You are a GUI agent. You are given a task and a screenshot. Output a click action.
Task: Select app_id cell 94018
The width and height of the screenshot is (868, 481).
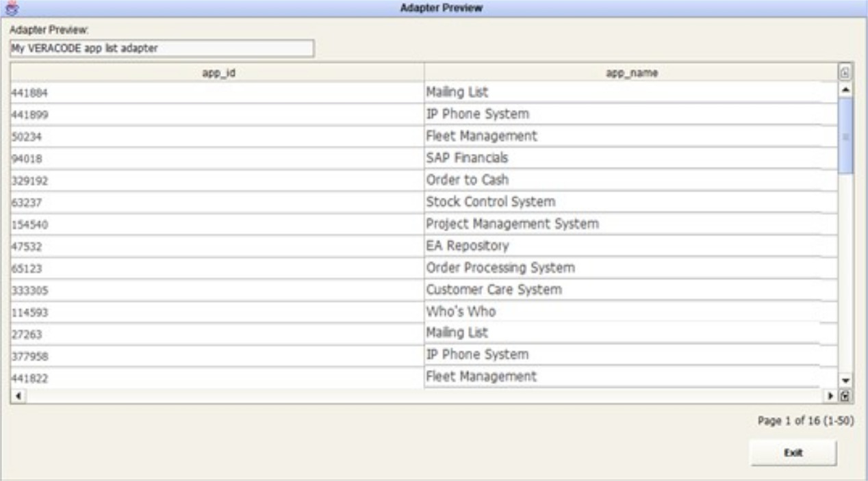tap(217, 158)
